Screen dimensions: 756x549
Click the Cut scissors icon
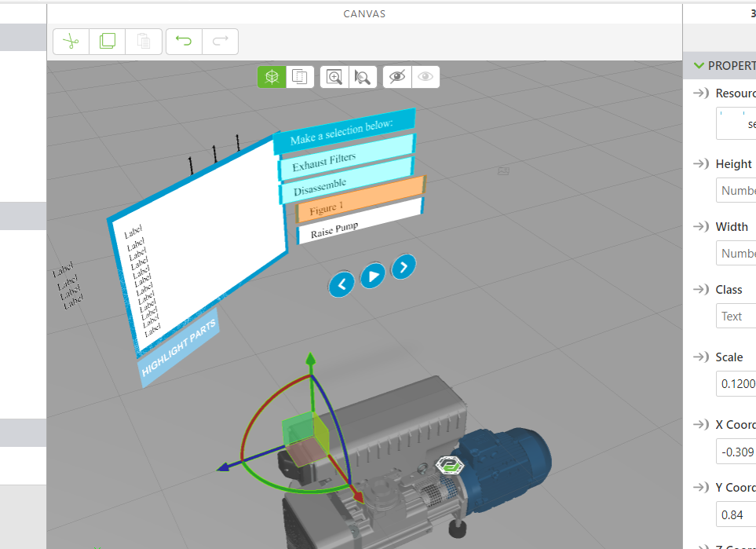coord(71,42)
